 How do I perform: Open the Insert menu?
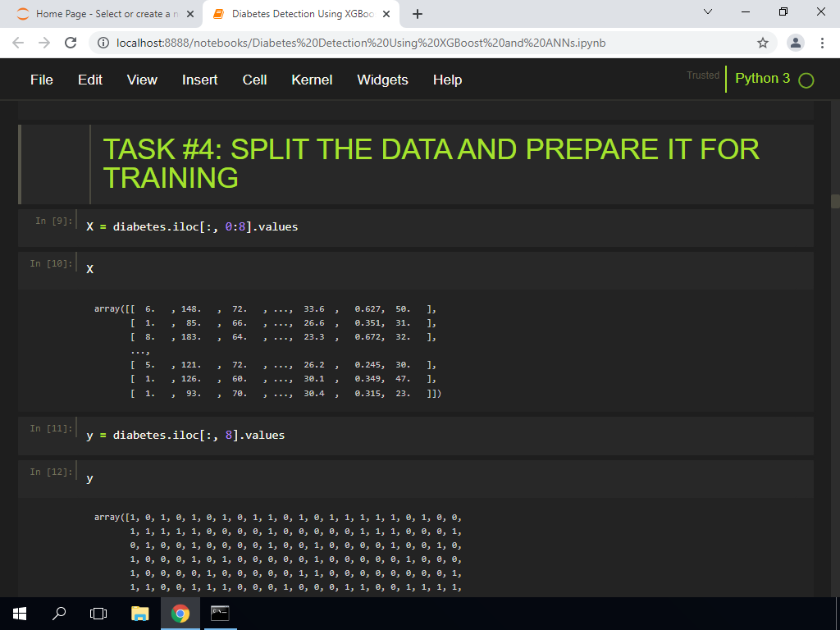[x=200, y=80]
